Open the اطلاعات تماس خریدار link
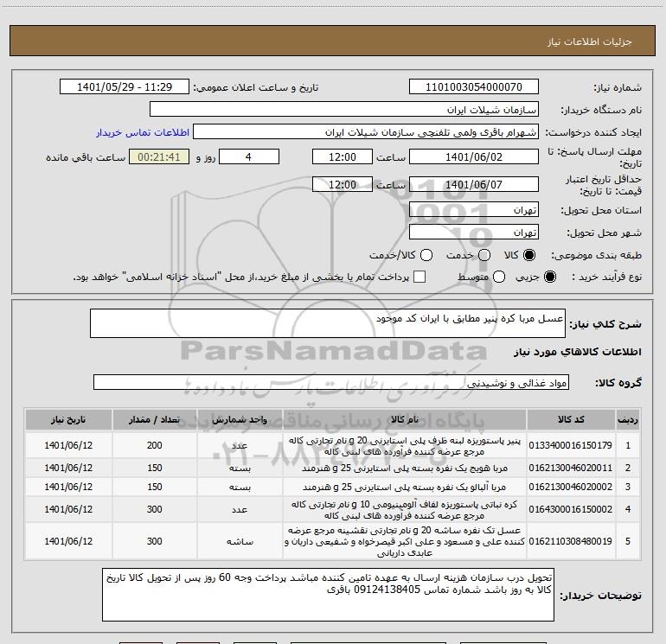 pos(143,132)
